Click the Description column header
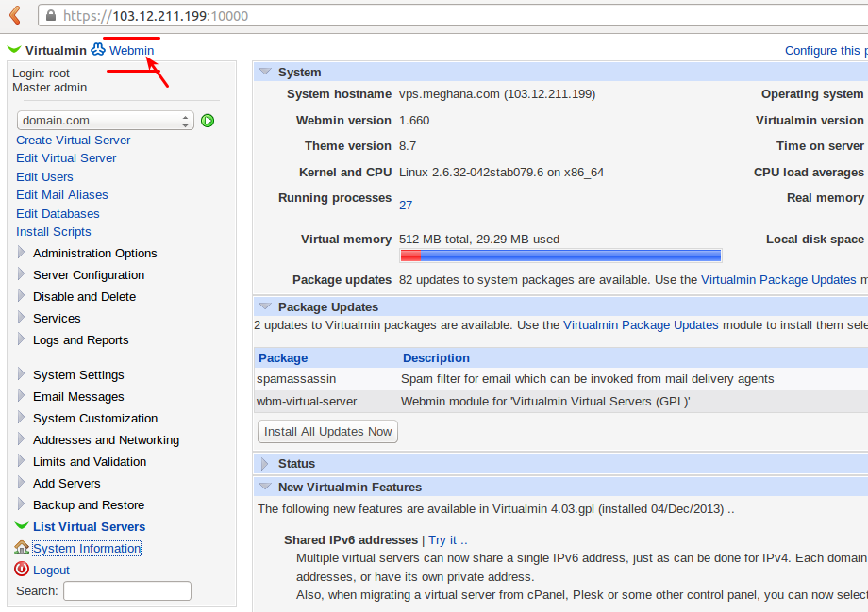The image size is (868, 612). pyautogui.click(x=436, y=358)
